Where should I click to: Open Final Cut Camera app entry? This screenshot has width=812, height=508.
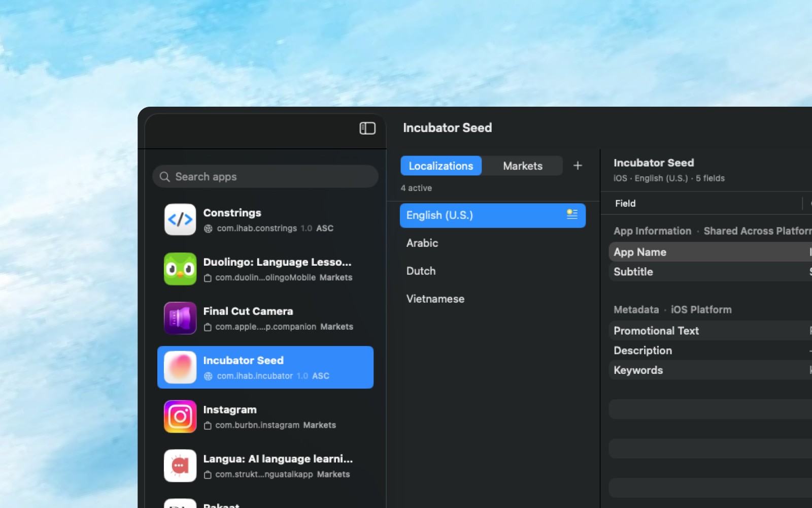coord(265,318)
